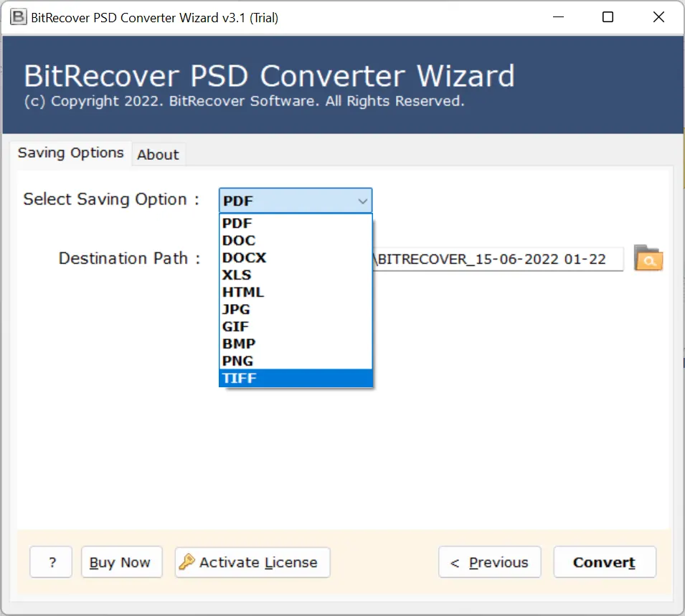
Task: Close the BitRecover PSD Converter window
Action: tap(658, 17)
